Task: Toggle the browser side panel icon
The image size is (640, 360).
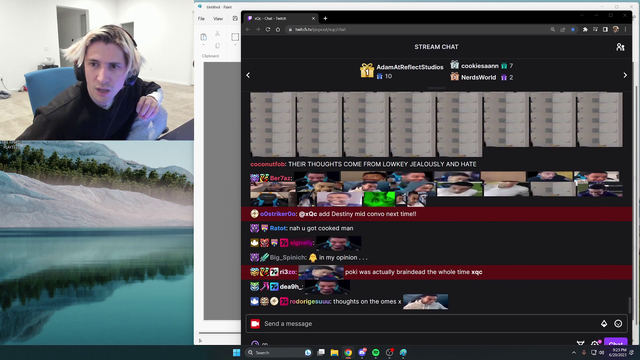Action: pos(605,29)
